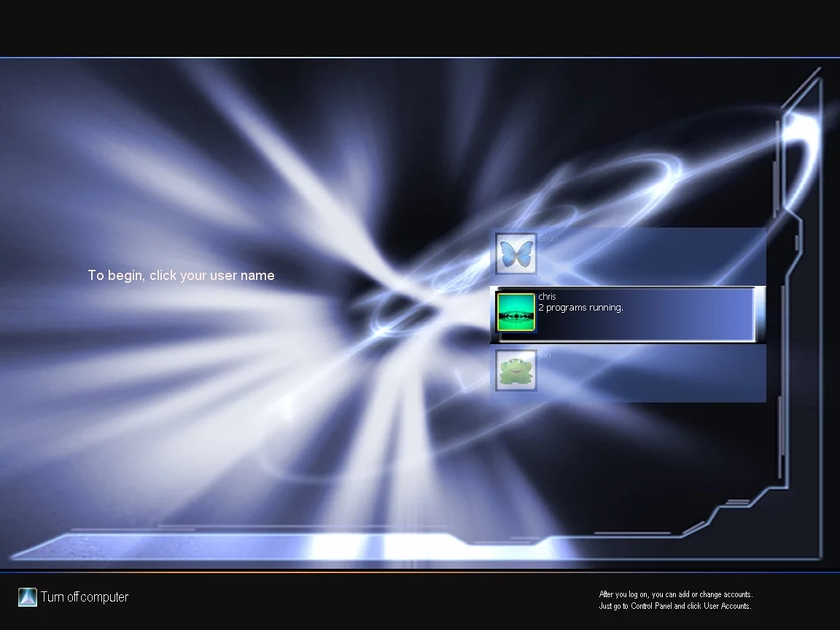Click the "Just go to Control Panel" hint line
840x630 pixels.
click(674, 606)
